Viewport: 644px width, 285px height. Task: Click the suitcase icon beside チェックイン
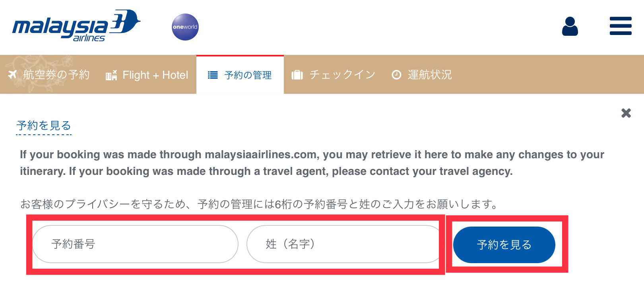coord(297,75)
